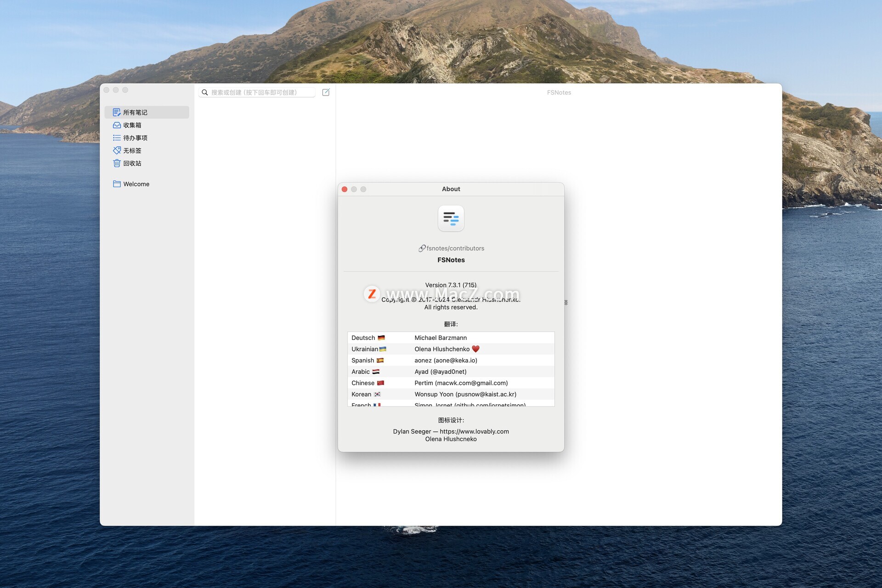The width and height of the screenshot is (882, 588).
Task: Focus the search or create input field
Action: (257, 92)
